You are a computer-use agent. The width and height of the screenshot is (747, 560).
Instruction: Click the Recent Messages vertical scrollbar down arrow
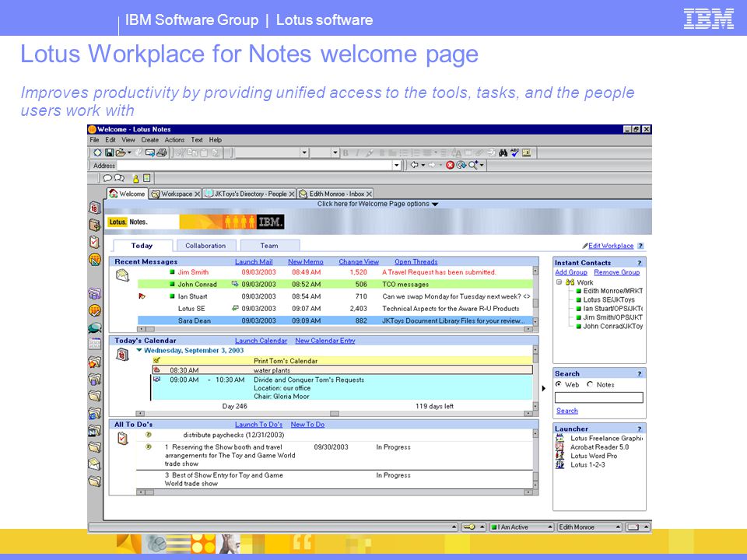click(535, 322)
